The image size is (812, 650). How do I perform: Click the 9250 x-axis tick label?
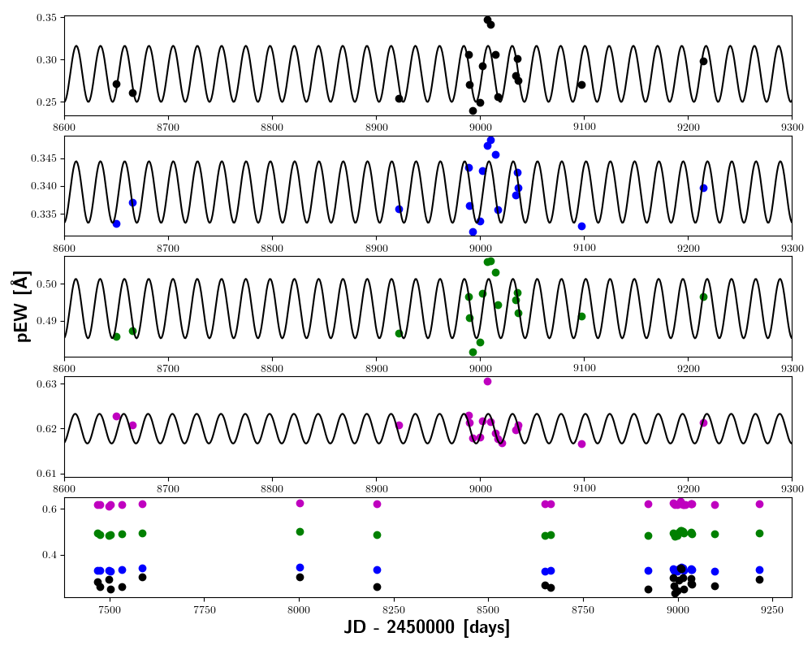773,610
